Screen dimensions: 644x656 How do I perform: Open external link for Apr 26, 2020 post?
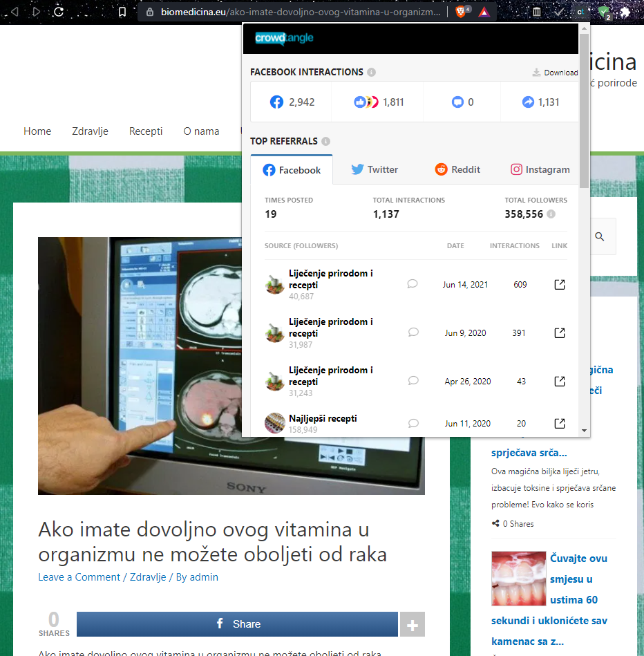coord(560,382)
